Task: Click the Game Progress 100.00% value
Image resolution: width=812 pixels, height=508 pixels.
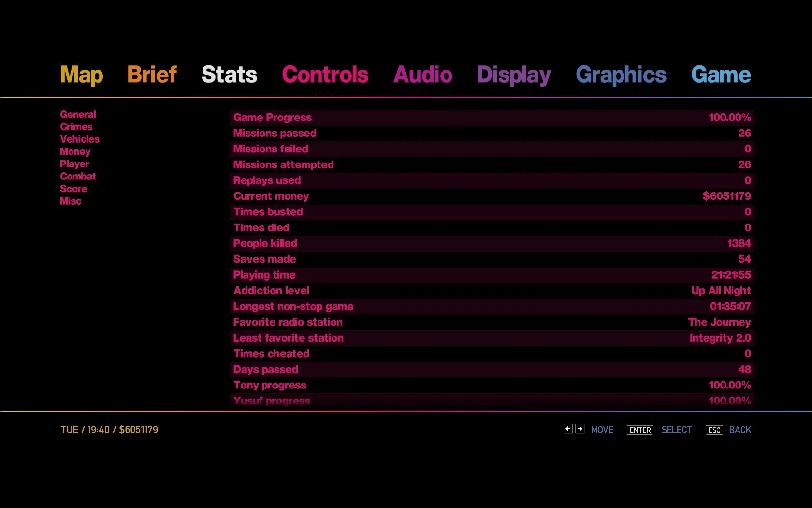Action: point(730,118)
